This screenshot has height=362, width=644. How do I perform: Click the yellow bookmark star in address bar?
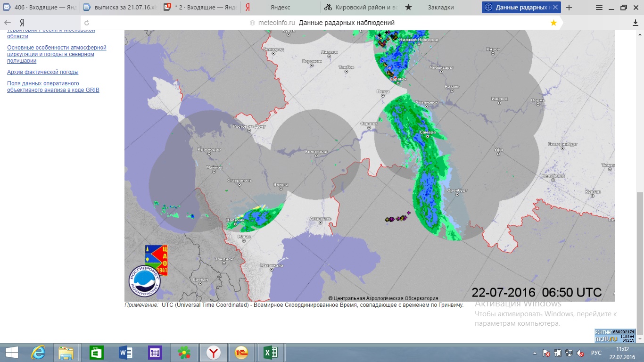(553, 23)
